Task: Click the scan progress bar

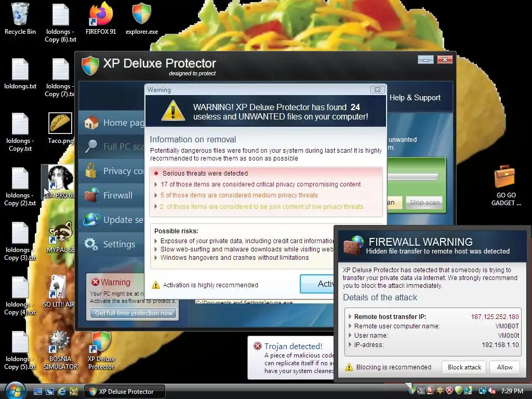Action: point(413,177)
